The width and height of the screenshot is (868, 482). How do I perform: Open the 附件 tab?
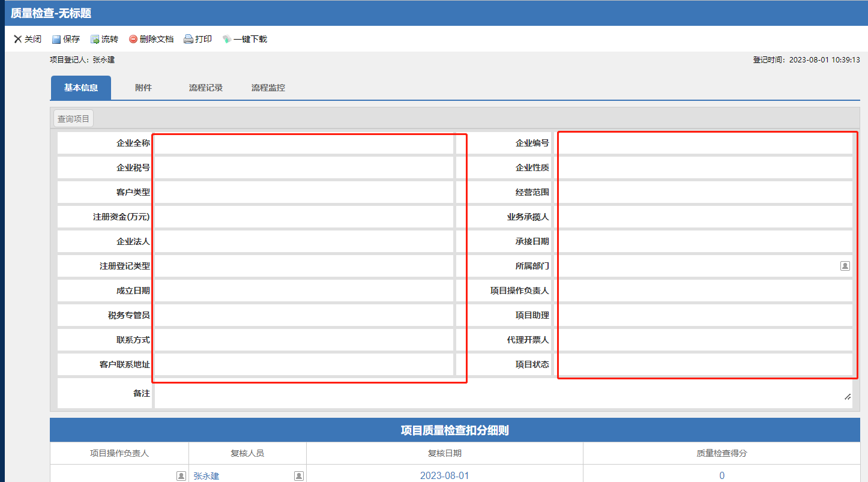coord(143,88)
